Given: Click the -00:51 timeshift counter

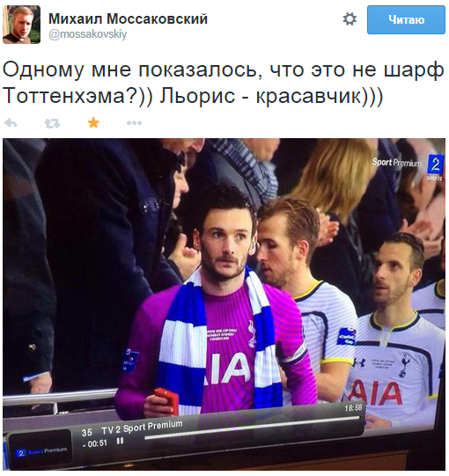Looking at the screenshot, I should coord(95,443).
